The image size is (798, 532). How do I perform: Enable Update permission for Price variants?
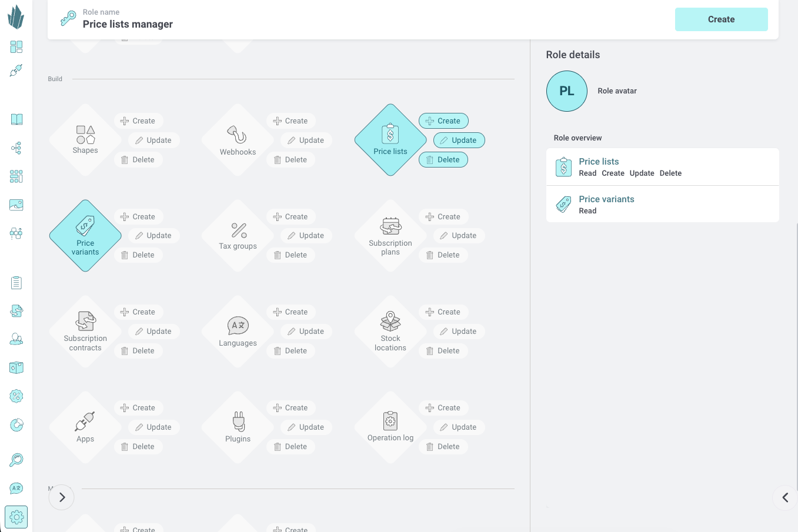tap(154, 236)
